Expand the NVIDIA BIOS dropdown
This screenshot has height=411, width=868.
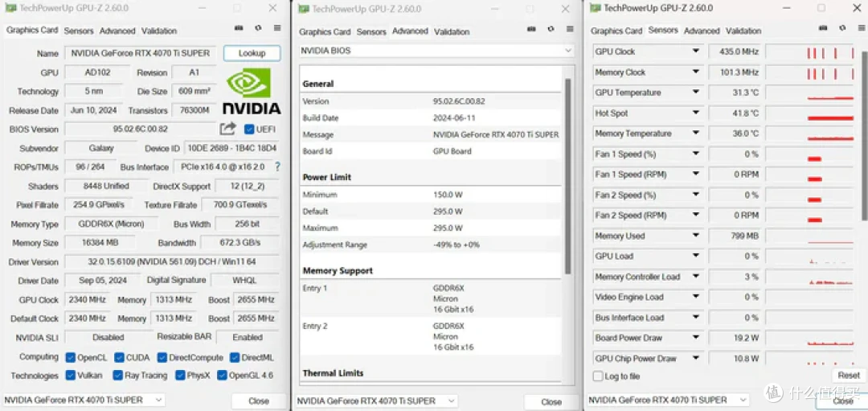(568, 51)
